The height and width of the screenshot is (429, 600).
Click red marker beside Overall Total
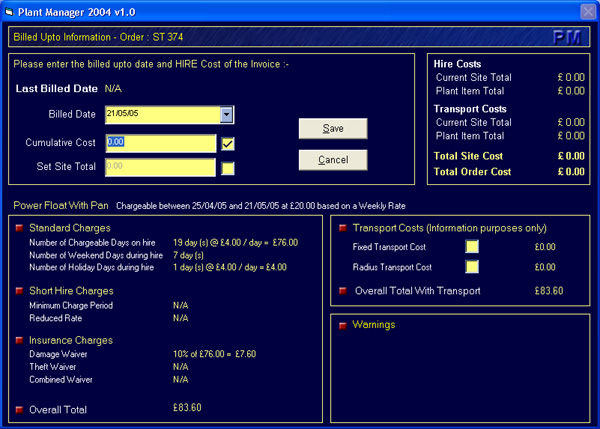[19, 410]
